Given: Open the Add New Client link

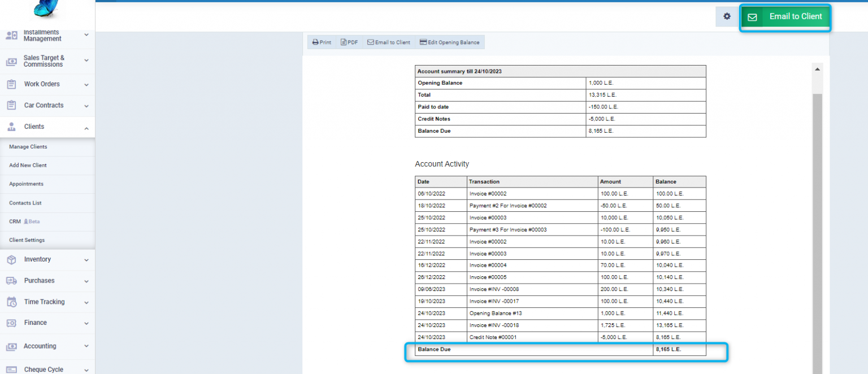Looking at the screenshot, I should tap(27, 165).
